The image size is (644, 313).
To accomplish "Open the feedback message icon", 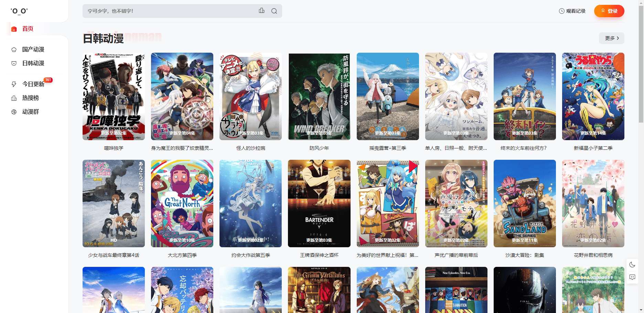I will tap(632, 277).
